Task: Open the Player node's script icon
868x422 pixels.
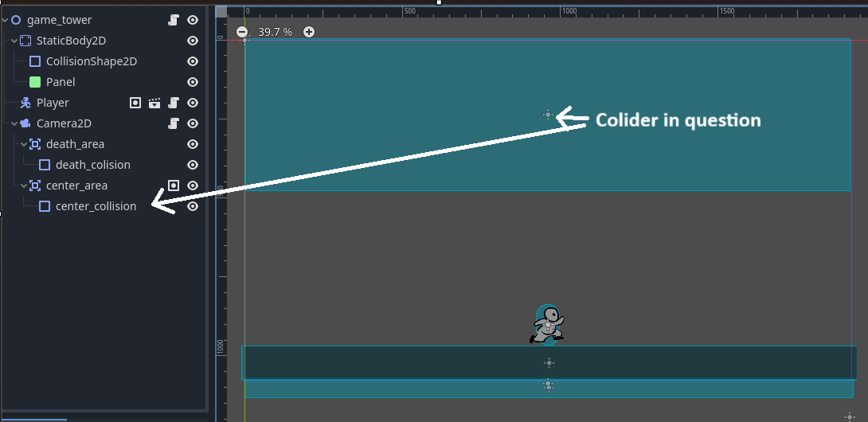Action: click(x=174, y=103)
